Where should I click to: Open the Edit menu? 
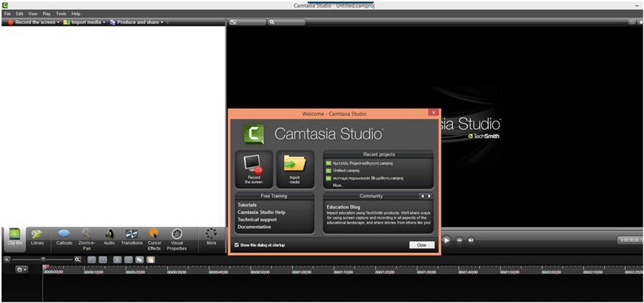[x=20, y=14]
